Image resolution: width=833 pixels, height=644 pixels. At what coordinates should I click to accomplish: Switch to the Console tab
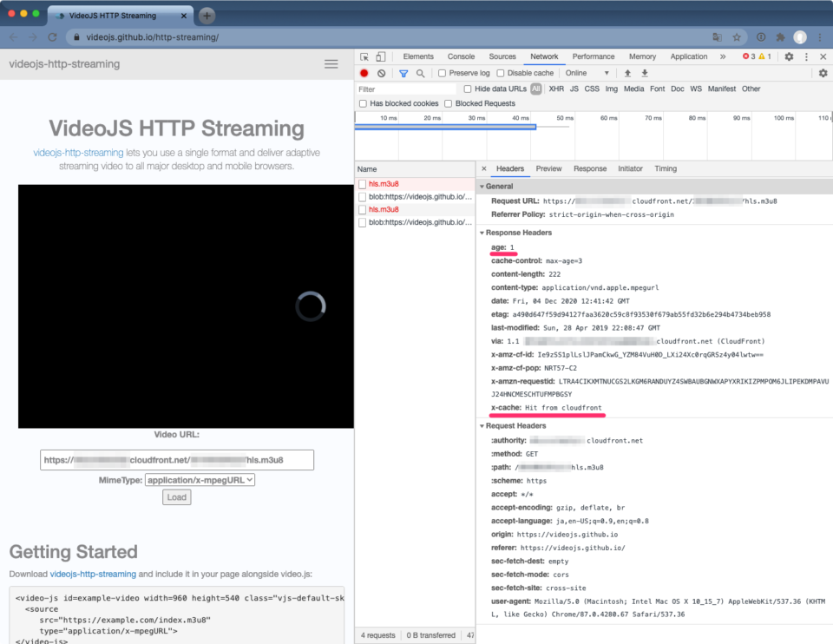click(x=461, y=56)
